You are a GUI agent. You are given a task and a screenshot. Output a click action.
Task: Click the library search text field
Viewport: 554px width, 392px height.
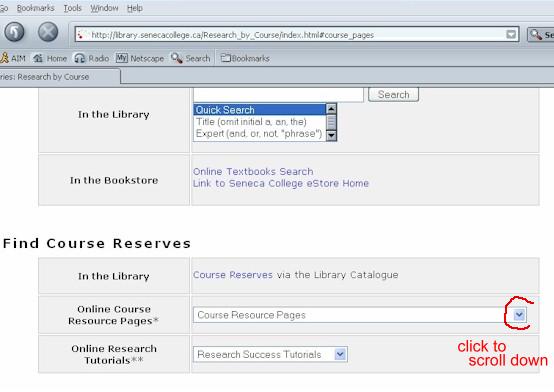(x=278, y=94)
